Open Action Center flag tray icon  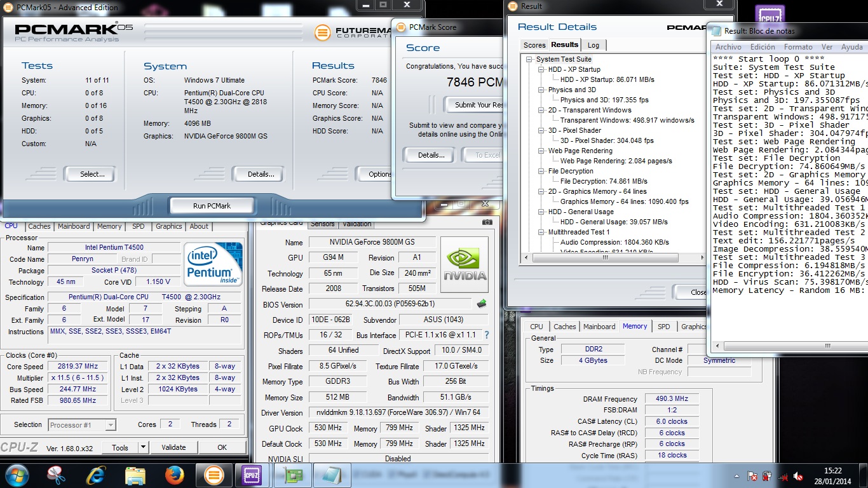pos(751,475)
